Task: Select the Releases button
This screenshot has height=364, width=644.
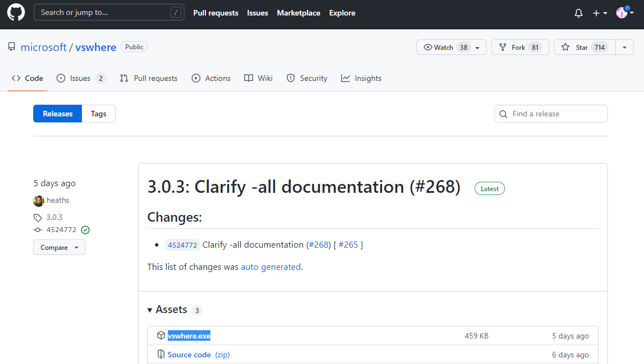Action: pos(58,114)
